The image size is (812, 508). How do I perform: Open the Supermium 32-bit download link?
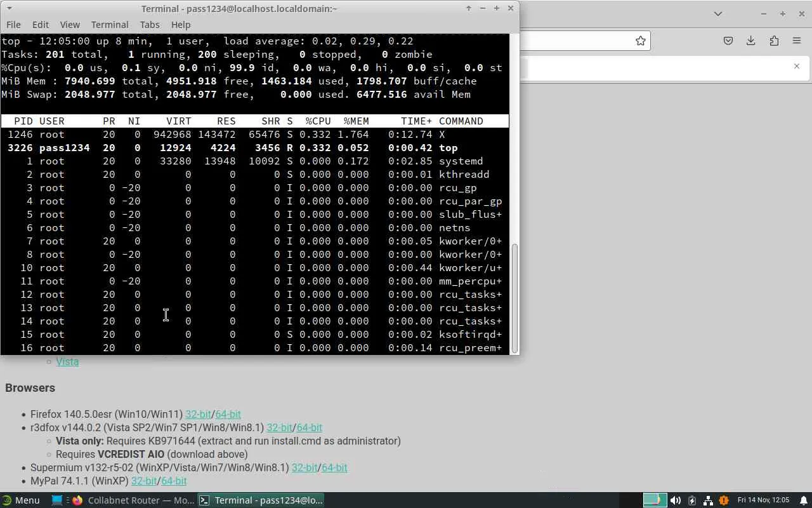click(x=304, y=467)
